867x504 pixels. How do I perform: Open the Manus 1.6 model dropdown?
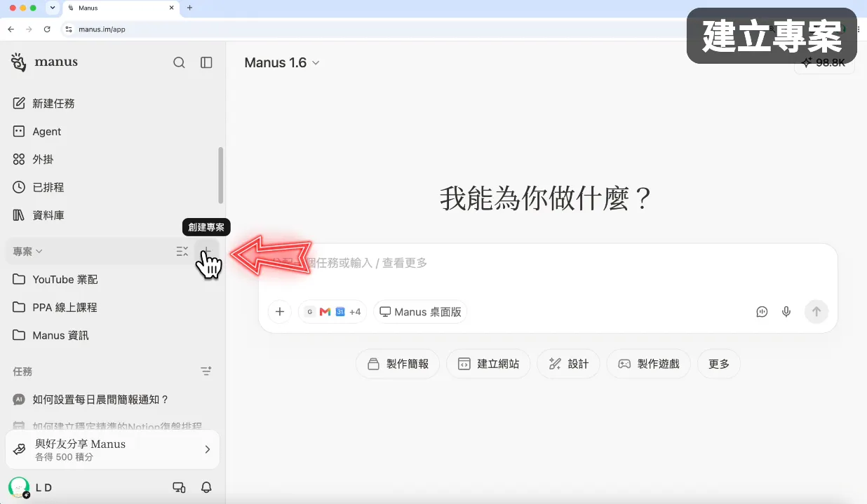282,62
